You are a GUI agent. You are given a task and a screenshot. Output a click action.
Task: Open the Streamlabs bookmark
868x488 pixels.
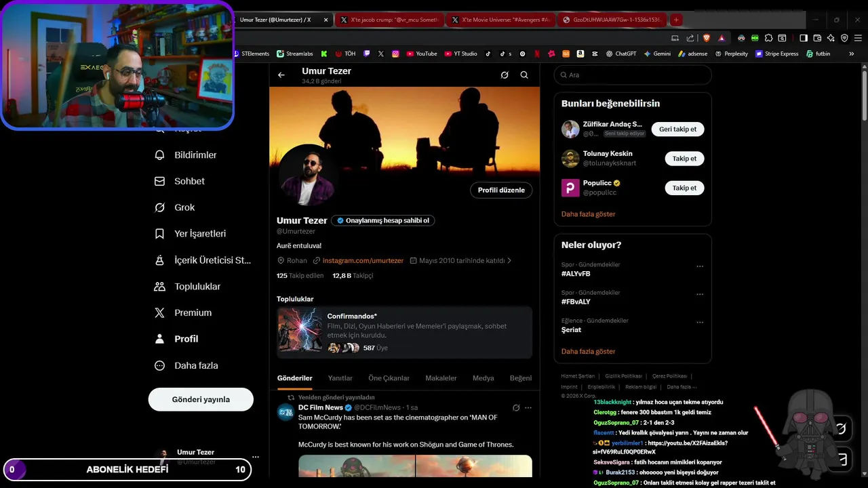pyautogui.click(x=294, y=54)
